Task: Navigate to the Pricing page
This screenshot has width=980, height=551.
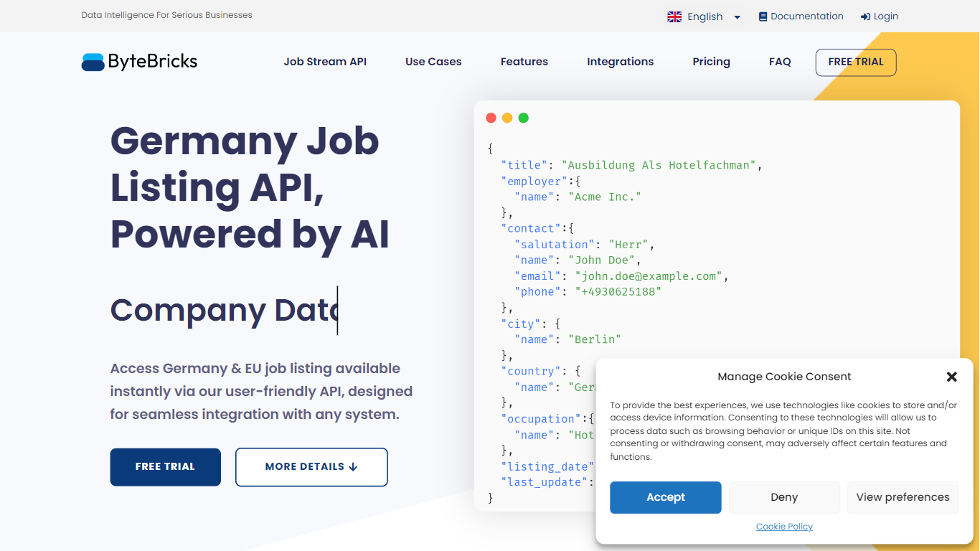Action: pyautogui.click(x=711, y=62)
